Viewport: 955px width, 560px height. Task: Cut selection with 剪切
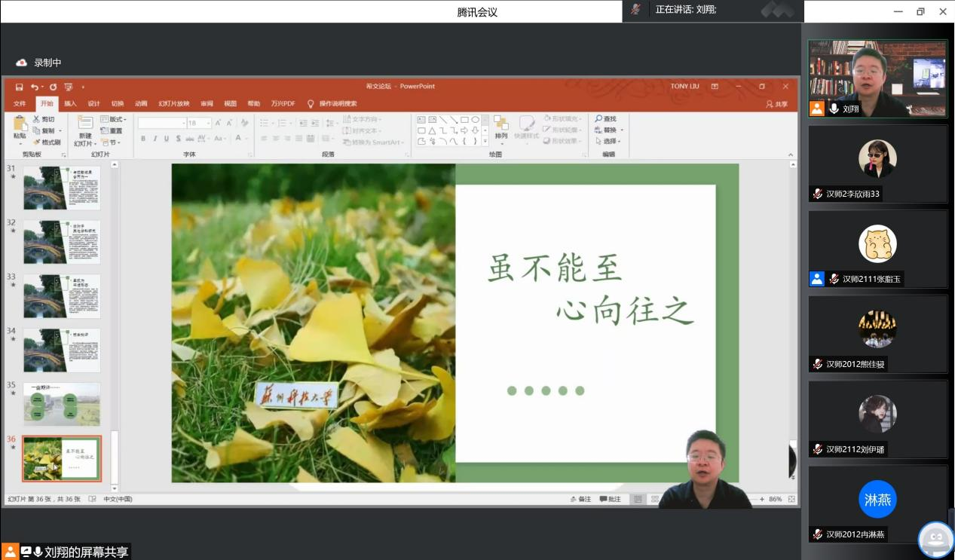pos(44,119)
